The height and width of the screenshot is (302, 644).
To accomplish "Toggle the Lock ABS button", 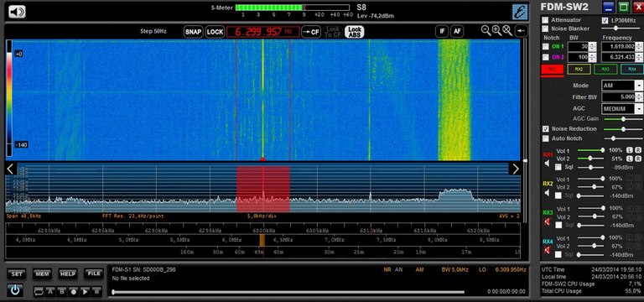I will click(x=355, y=32).
